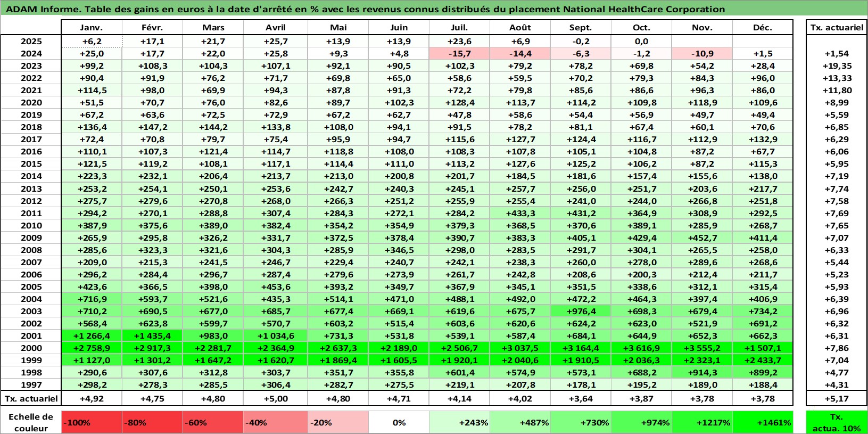The height and width of the screenshot is (434, 868).
Task: Click the 'Sept.' column header
Action: tap(581, 28)
